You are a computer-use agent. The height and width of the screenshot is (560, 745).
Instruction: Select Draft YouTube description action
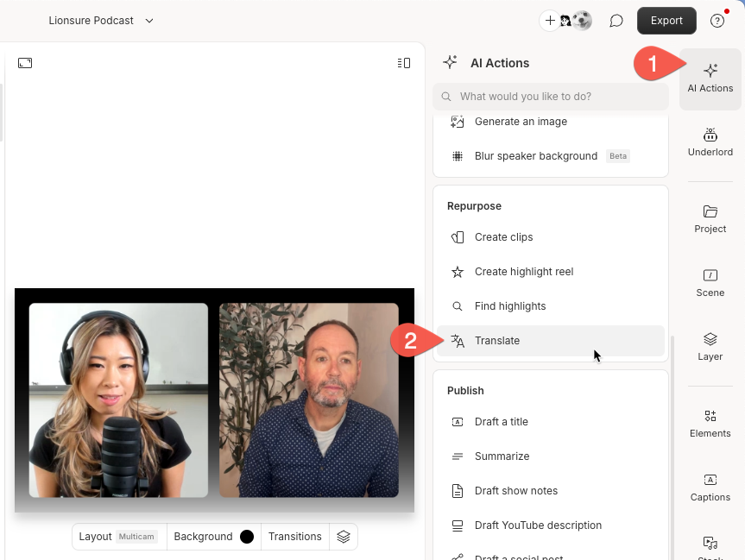pos(550,525)
